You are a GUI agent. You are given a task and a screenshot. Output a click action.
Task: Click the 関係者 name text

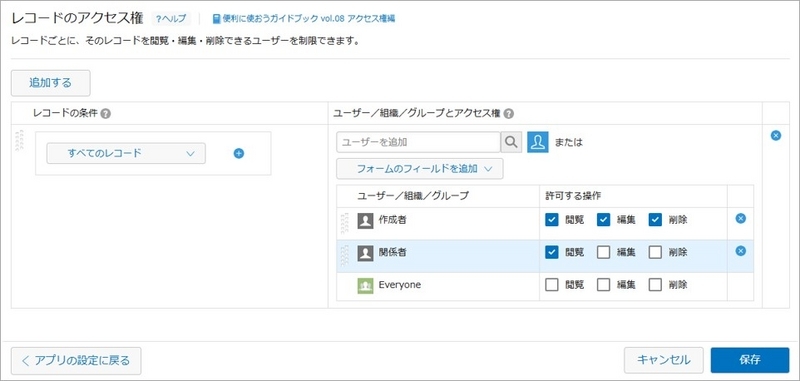click(393, 252)
